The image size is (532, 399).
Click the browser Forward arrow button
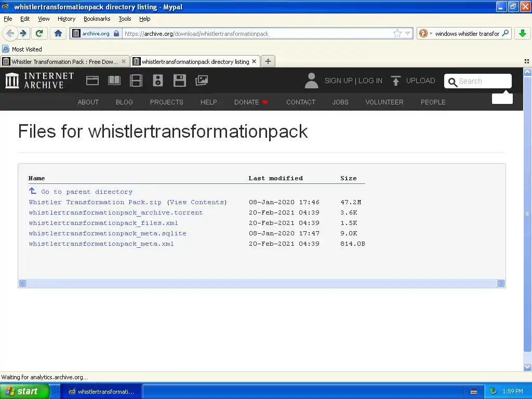pos(23,33)
